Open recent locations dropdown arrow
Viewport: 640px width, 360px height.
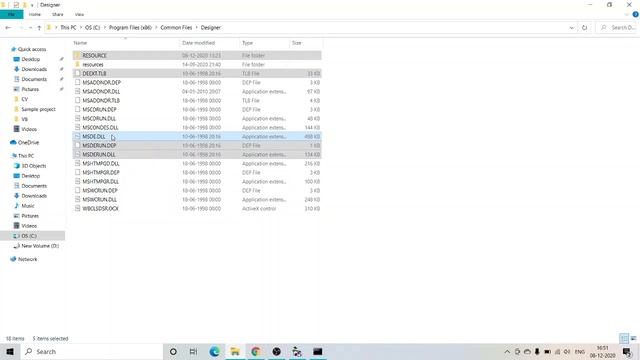click(31, 28)
